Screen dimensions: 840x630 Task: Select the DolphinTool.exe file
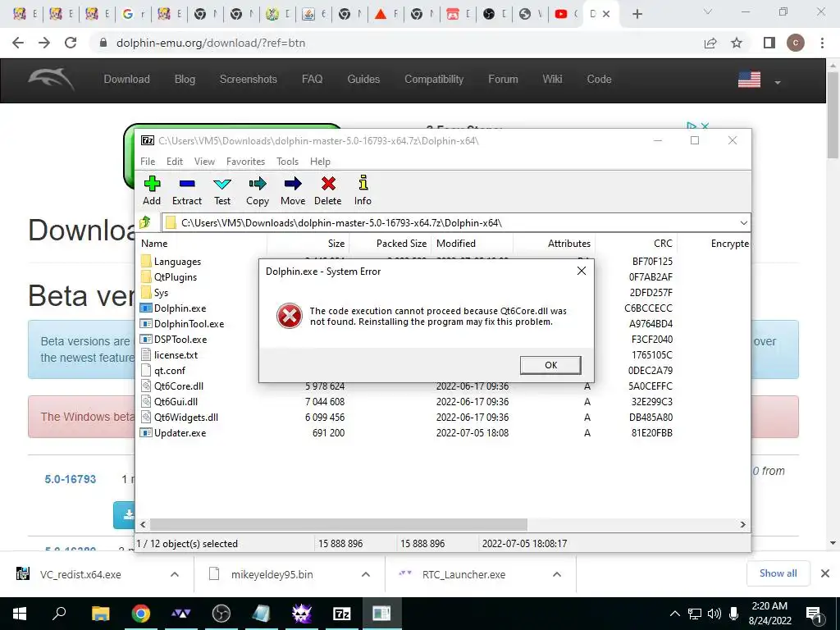tap(189, 323)
